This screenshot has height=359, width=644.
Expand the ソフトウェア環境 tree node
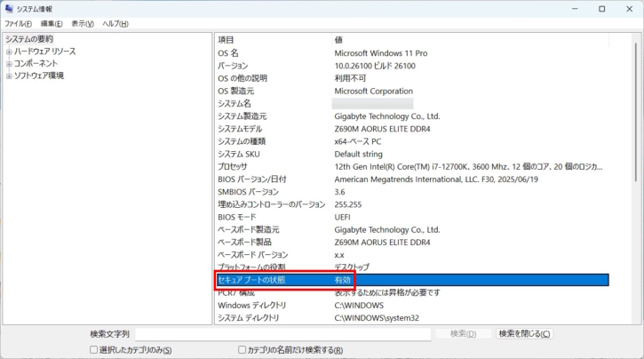coord(9,76)
